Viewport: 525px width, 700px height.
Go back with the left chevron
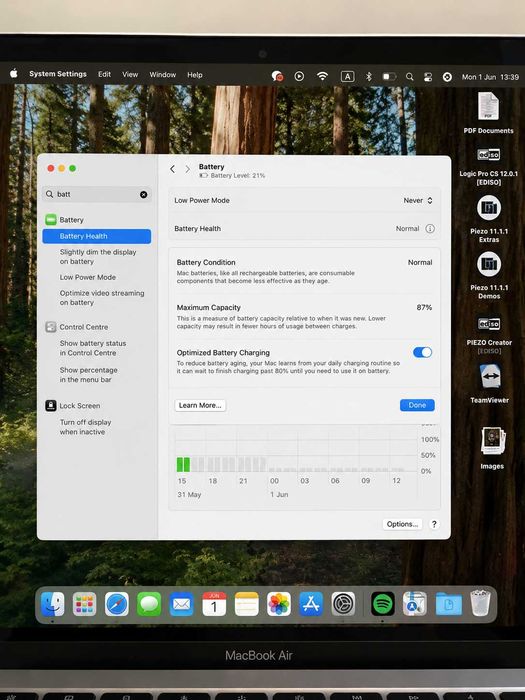click(x=172, y=169)
